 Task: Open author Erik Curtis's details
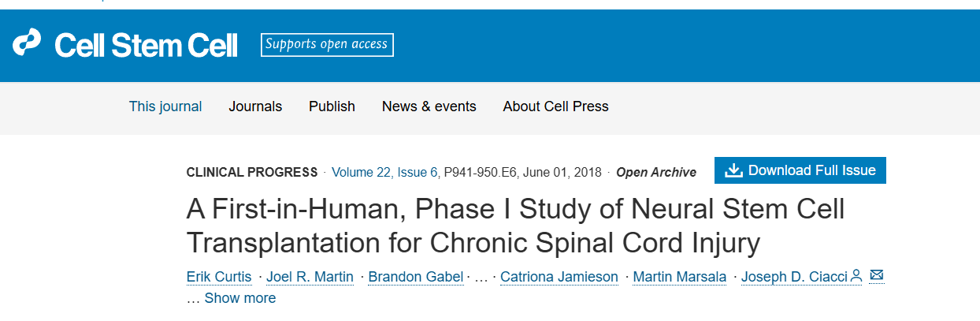click(x=219, y=277)
